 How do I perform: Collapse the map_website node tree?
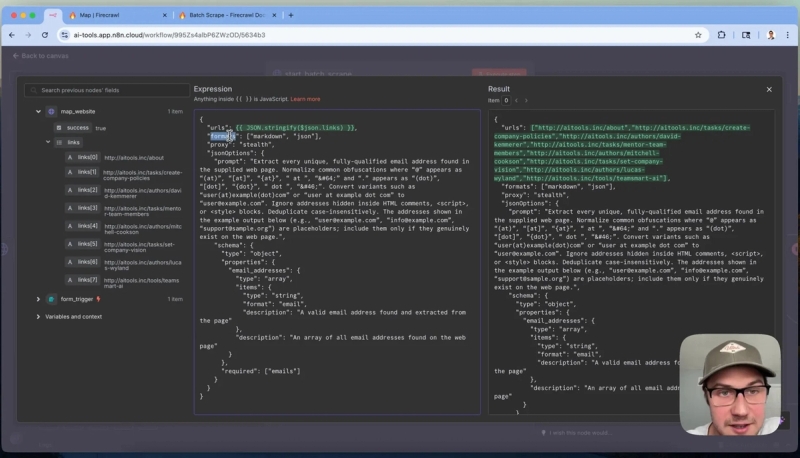point(38,112)
